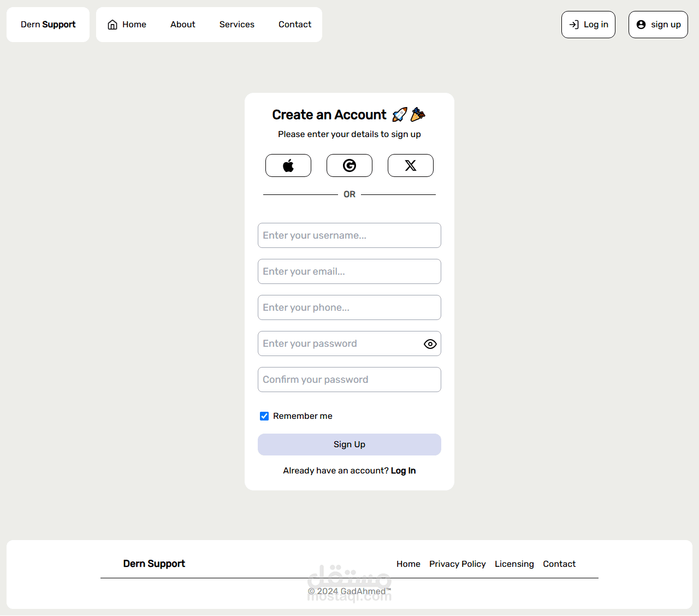Sign up with the Google icon button
699x616 pixels.
pos(349,165)
